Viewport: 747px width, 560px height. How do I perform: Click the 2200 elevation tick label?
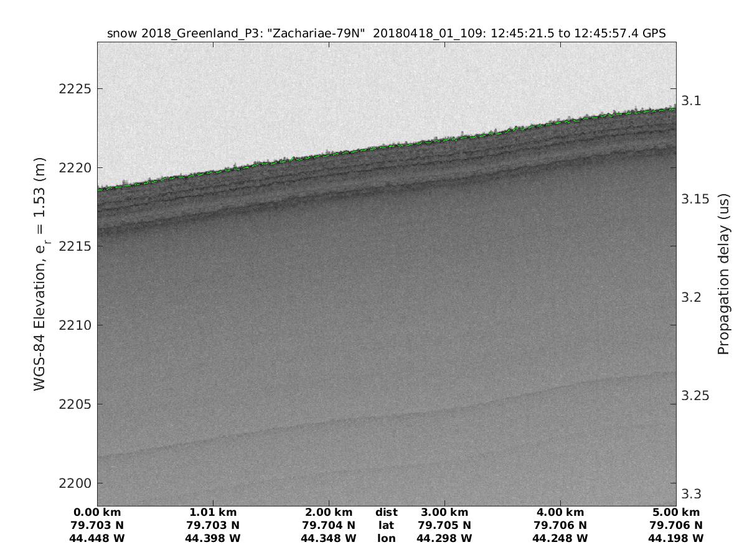(x=75, y=483)
